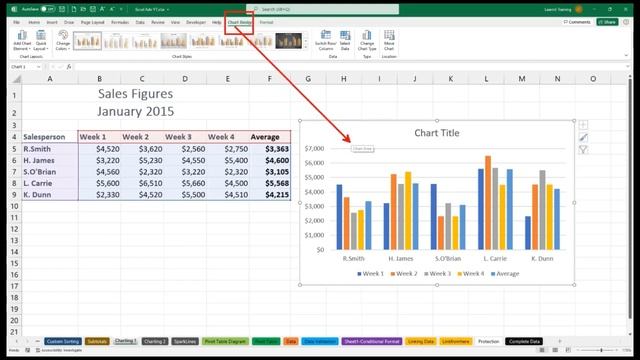The height and width of the screenshot is (360, 640).
Task: Select the R.Smith cell
Action: 50,149
